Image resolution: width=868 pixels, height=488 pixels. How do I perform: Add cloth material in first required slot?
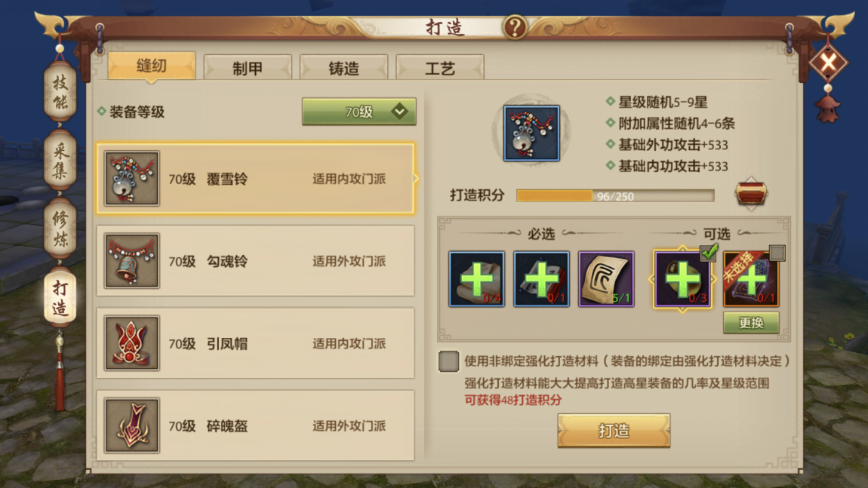[476, 279]
